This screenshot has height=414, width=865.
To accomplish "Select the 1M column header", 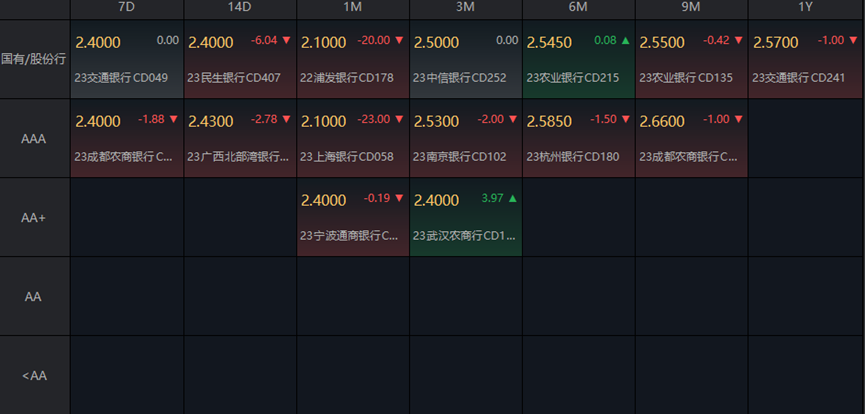I will coord(353,8).
